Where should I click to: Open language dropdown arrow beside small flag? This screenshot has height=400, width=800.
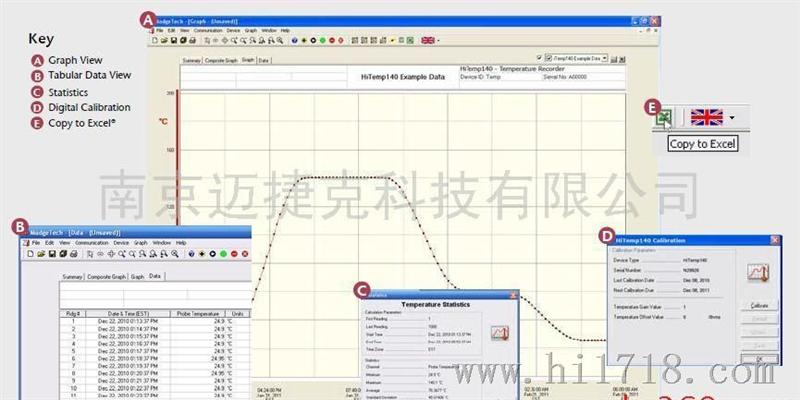click(438, 40)
